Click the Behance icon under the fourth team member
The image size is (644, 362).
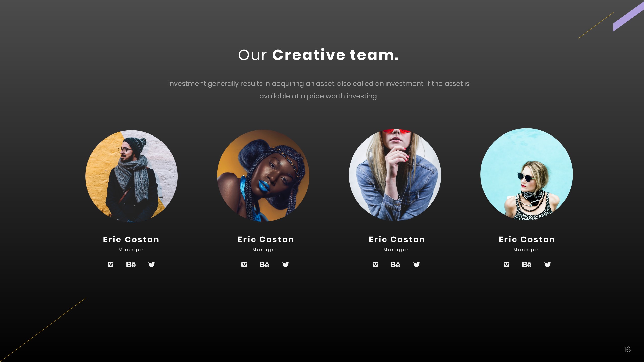coord(527,264)
